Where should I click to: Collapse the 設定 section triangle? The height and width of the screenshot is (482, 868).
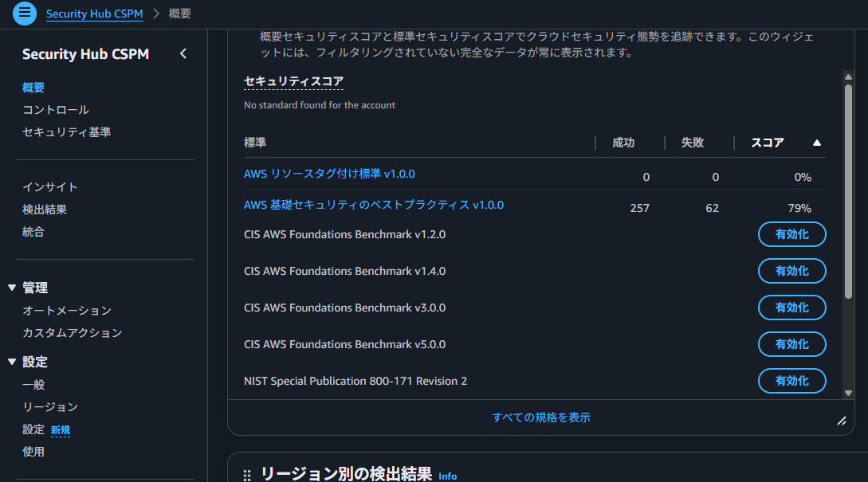(12, 362)
